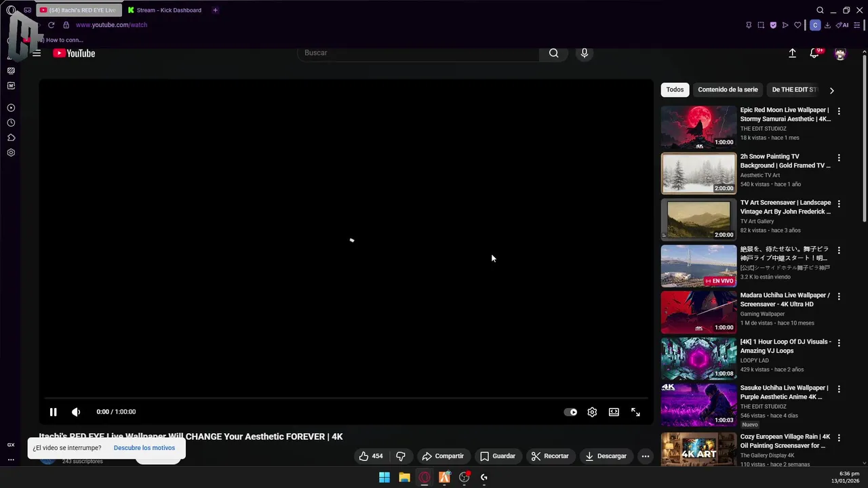Start voice search with the microphone icon
This screenshot has height=488, width=868.
pyautogui.click(x=585, y=53)
